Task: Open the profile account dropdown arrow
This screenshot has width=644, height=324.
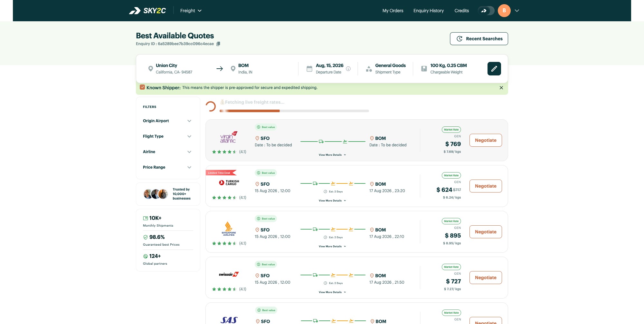Action: [517, 11]
